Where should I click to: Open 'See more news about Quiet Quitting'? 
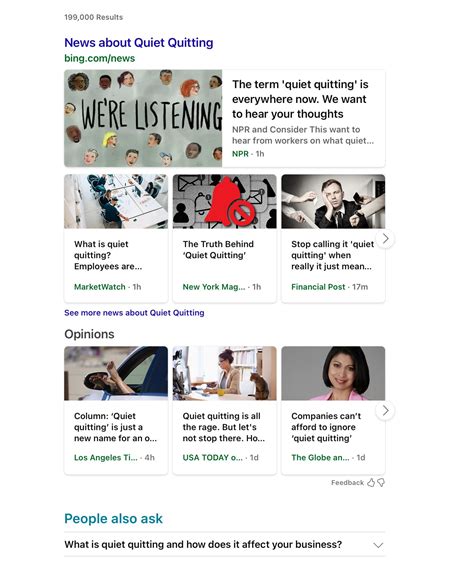click(134, 313)
